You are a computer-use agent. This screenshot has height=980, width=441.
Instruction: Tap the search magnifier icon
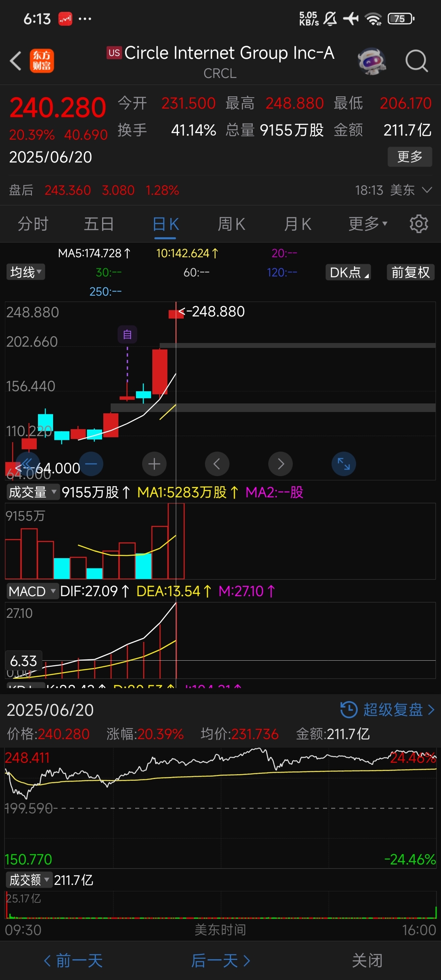coord(416,61)
